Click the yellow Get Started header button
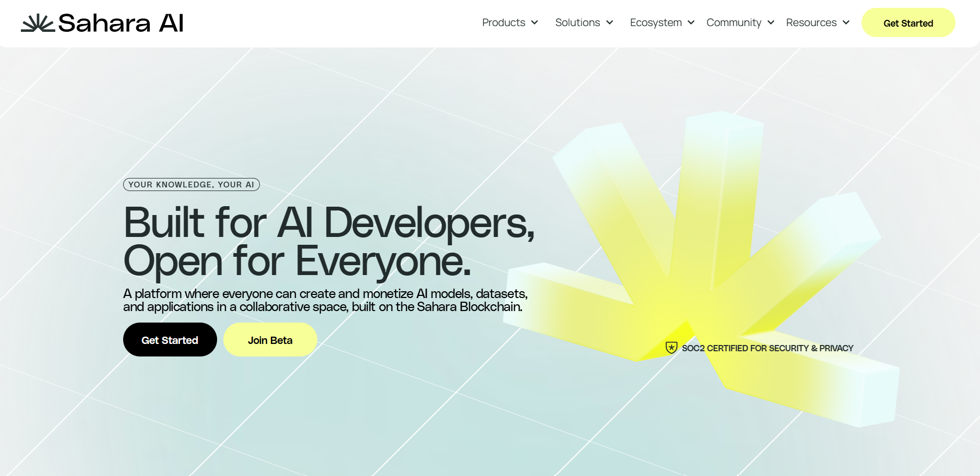980x476 pixels. click(x=908, y=23)
